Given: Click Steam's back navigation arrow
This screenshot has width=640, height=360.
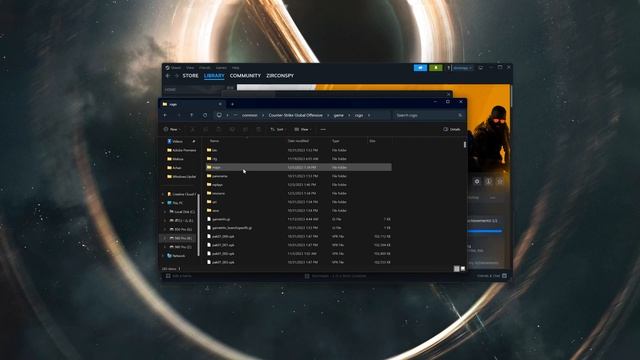Looking at the screenshot, I should click(x=168, y=76).
